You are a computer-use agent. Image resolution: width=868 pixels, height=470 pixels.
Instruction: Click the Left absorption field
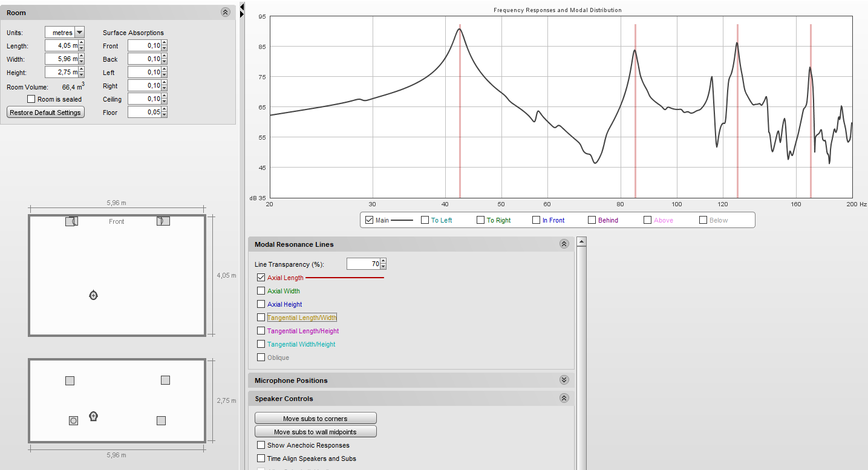point(144,73)
